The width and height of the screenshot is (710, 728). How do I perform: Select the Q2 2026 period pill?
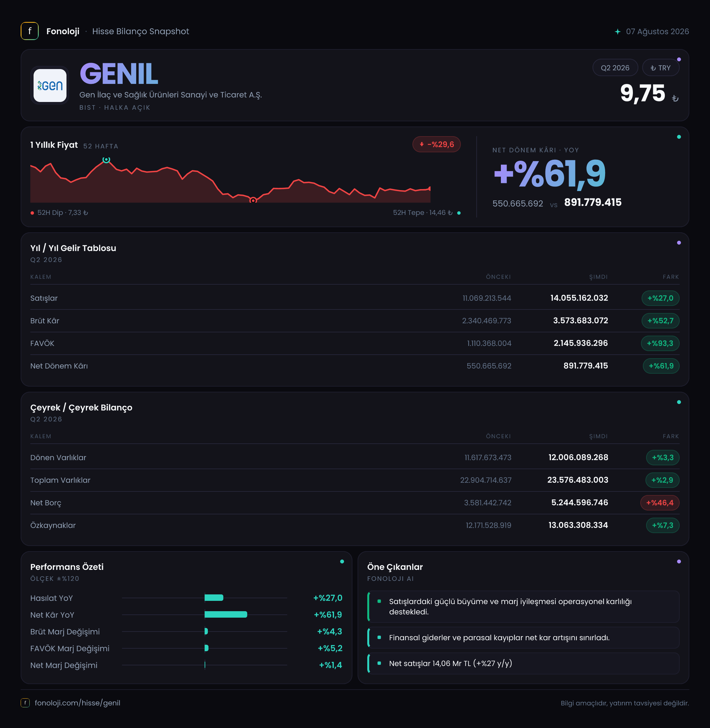615,68
